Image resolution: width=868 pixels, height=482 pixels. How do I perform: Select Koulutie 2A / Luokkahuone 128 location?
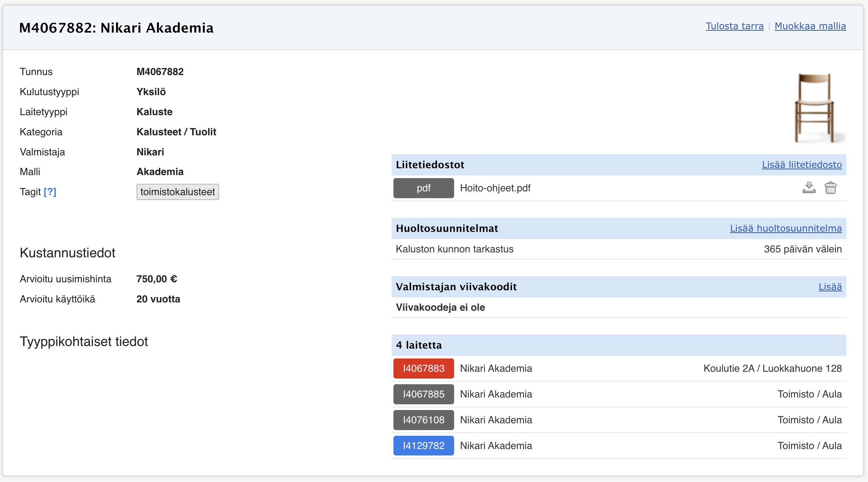(772, 368)
